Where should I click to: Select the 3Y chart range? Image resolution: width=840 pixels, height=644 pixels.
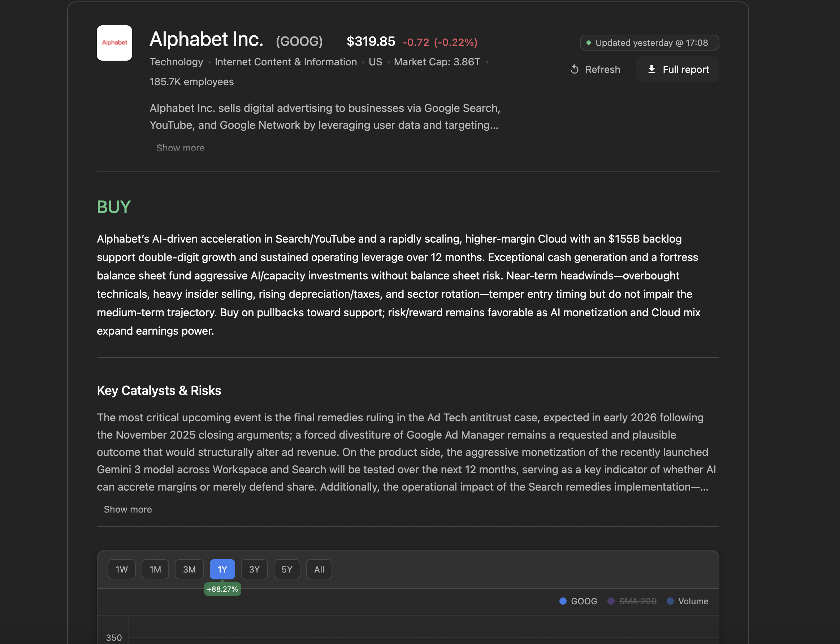pos(254,569)
